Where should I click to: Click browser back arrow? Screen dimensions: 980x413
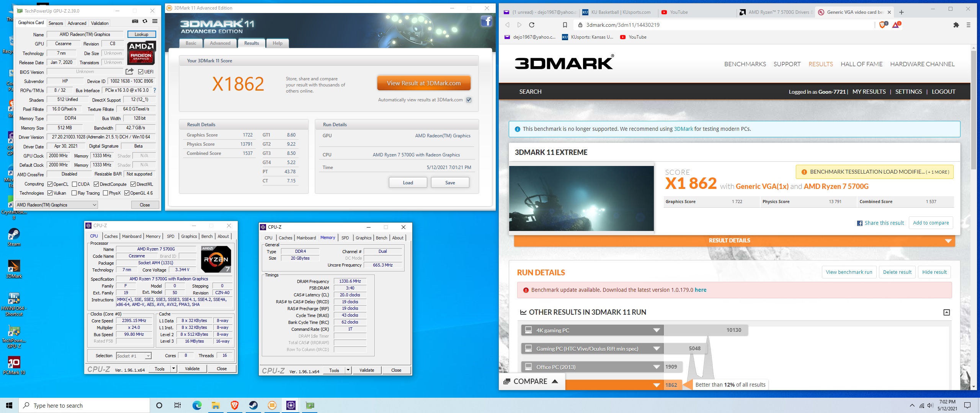[x=507, y=25]
